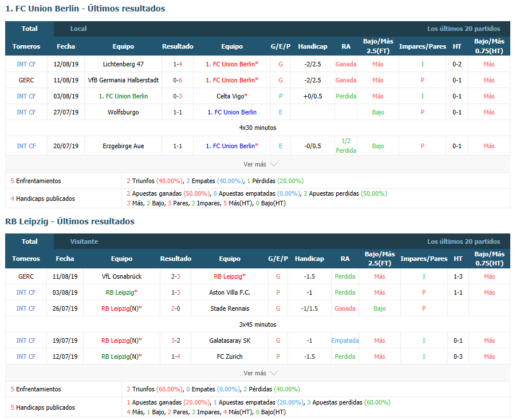Open the Stade Rennais team link
Viewport: 516px width, 420px height.
pyautogui.click(x=230, y=308)
